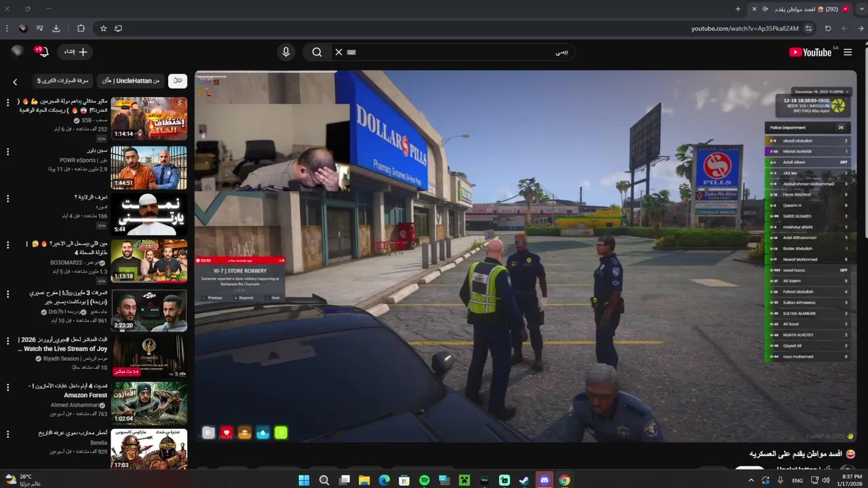Image resolution: width=868 pixels, height=488 pixels.
Task: Open the YouTube hamburger guide menu
Action: 848,52
